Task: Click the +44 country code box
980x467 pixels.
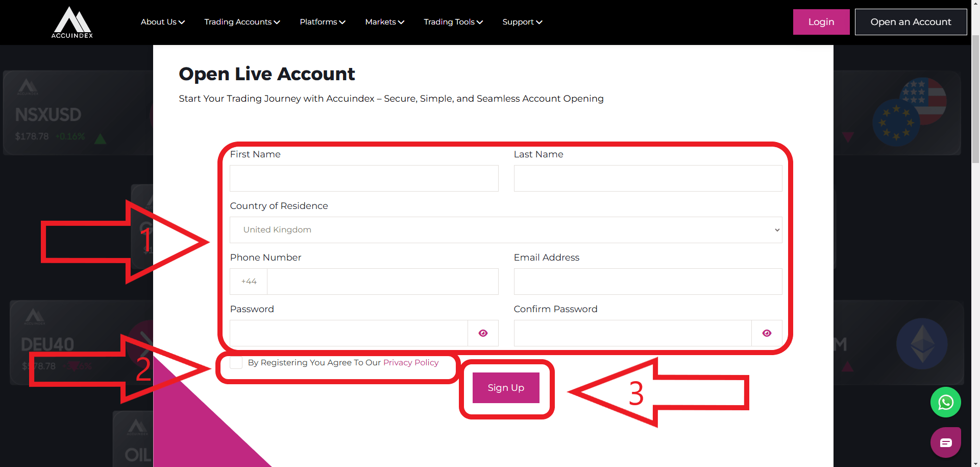Action: pos(249,282)
